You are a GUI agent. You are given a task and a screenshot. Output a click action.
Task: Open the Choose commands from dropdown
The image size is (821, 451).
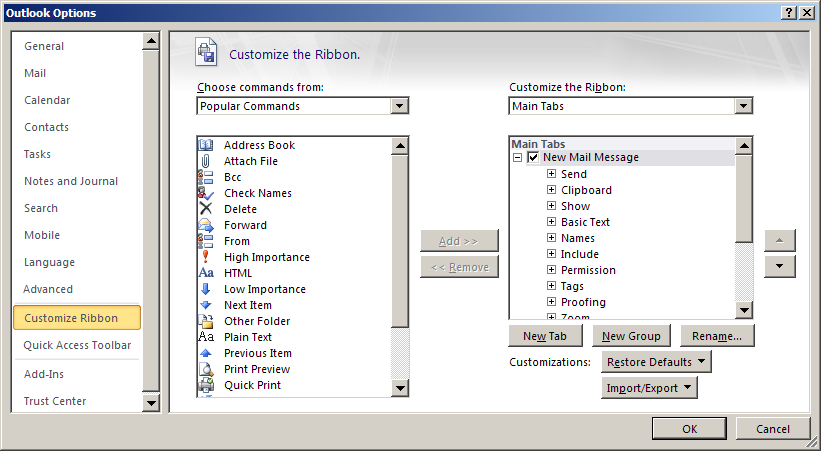click(399, 106)
